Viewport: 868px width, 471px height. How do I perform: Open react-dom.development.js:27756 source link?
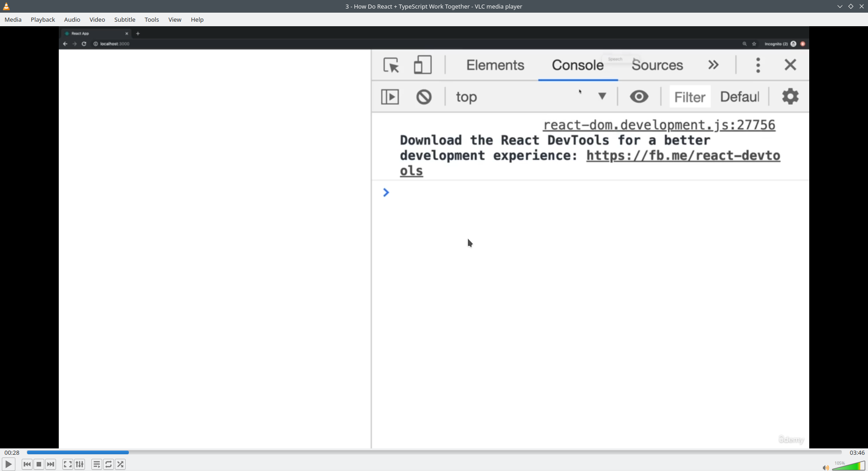[659, 125]
